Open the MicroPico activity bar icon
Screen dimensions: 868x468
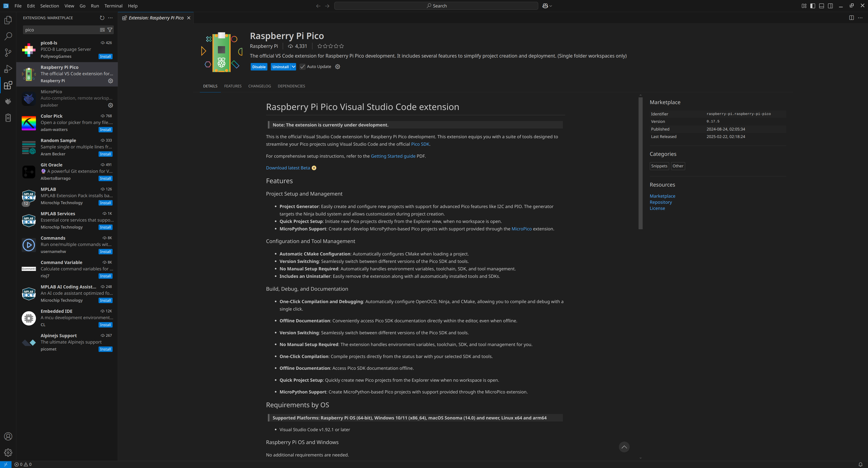coord(8,101)
